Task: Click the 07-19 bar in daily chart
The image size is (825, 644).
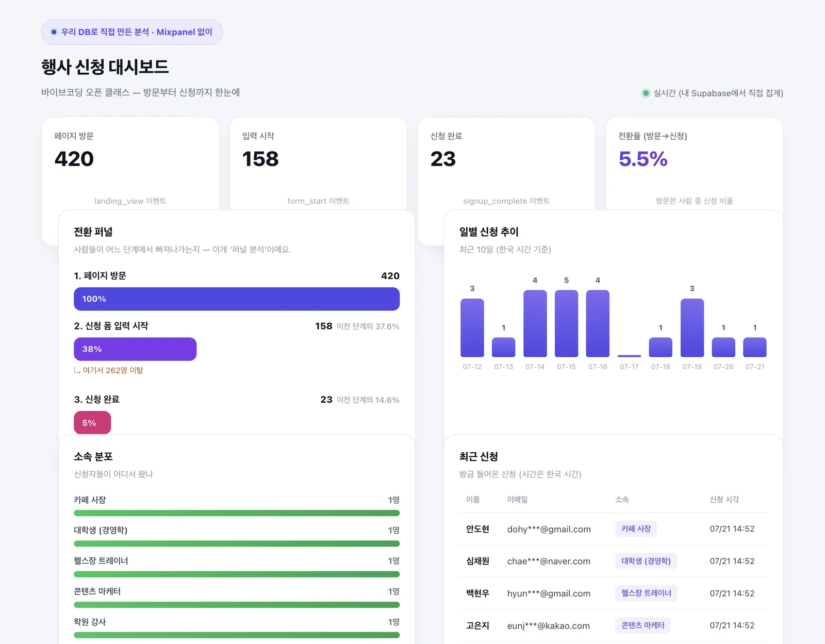Action: point(692,328)
